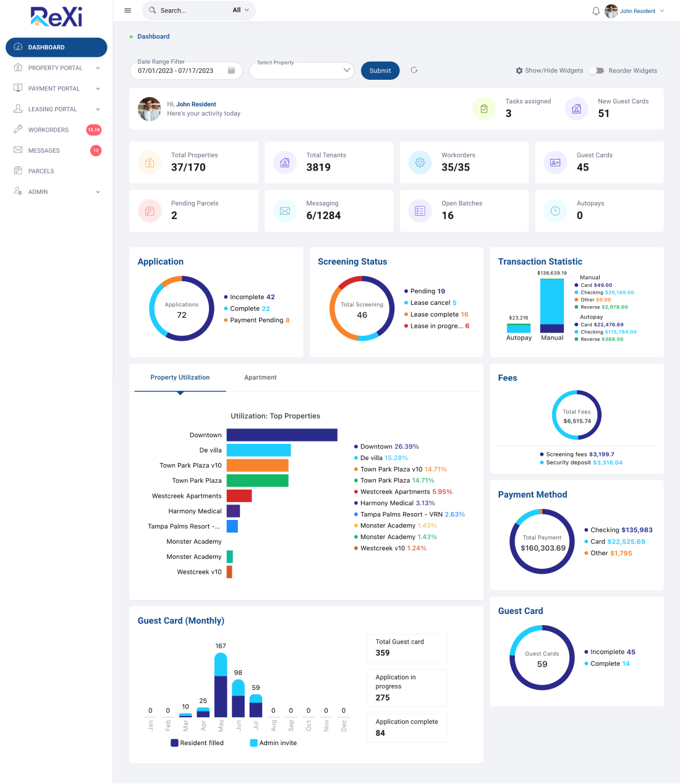Screen dimensions: 680x784
Task: Click the Submit button
Action: [380, 70]
